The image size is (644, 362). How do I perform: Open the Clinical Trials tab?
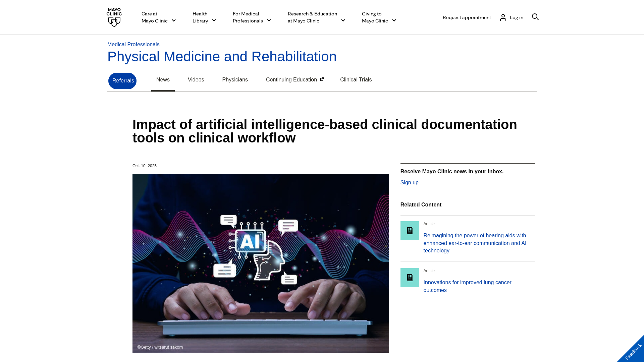[356, 80]
